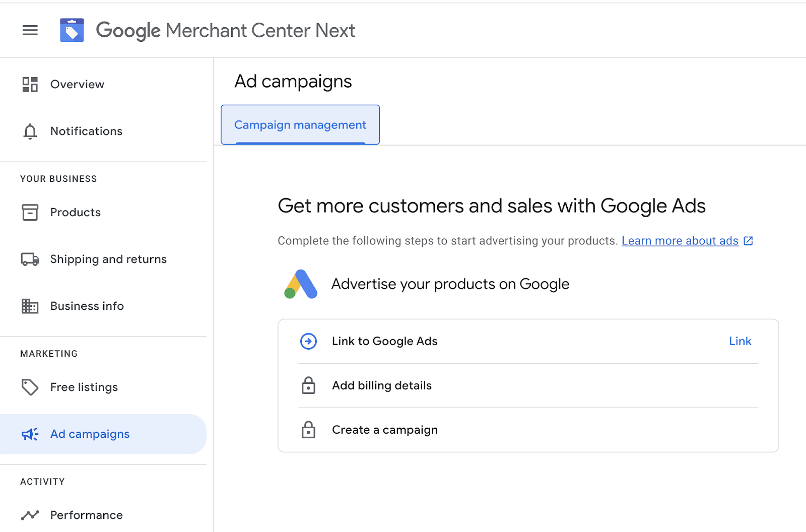Click the Shipping truck icon
The width and height of the screenshot is (806, 532).
tap(30, 259)
